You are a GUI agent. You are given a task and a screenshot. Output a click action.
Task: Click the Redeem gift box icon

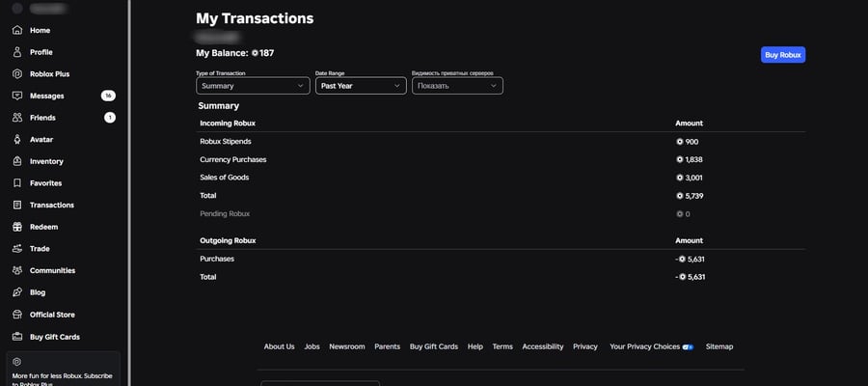[17, 227]
